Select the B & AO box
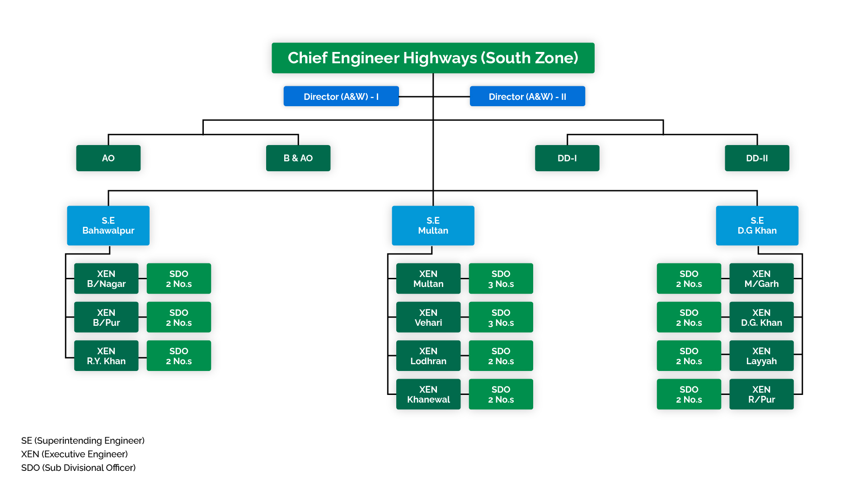The width and height of the screenshot is (868, 488). [x=298, y=158]
